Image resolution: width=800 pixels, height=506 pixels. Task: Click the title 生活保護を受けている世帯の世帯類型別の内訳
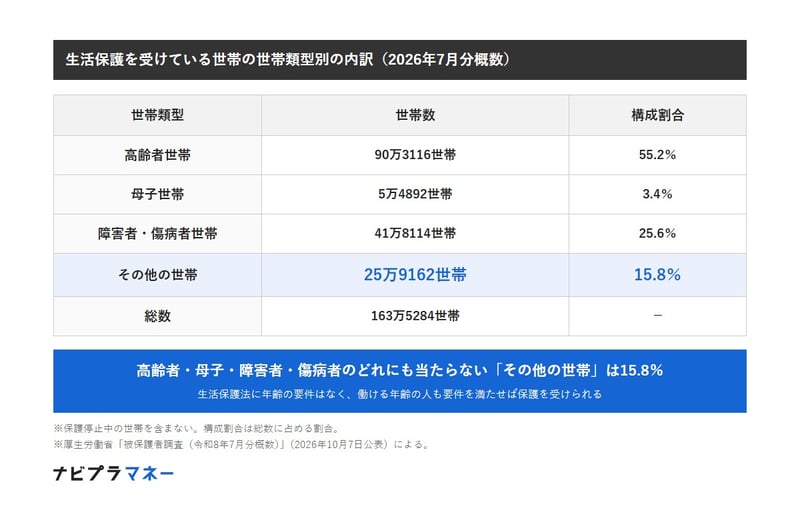point(288,60)
